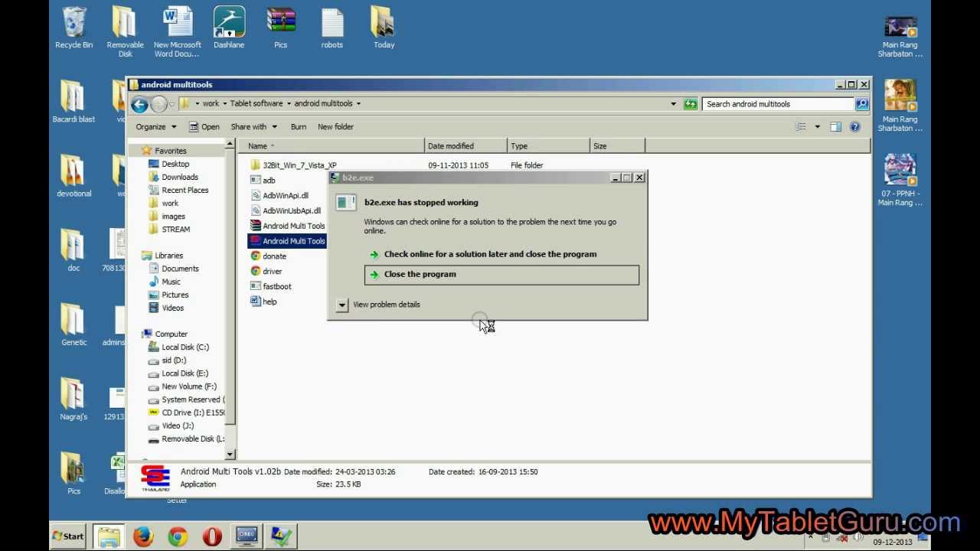Screen dimensions: 980x551
Task: Select the AdbWinUsbApi.dll file
Action: [x=286, y=210]
